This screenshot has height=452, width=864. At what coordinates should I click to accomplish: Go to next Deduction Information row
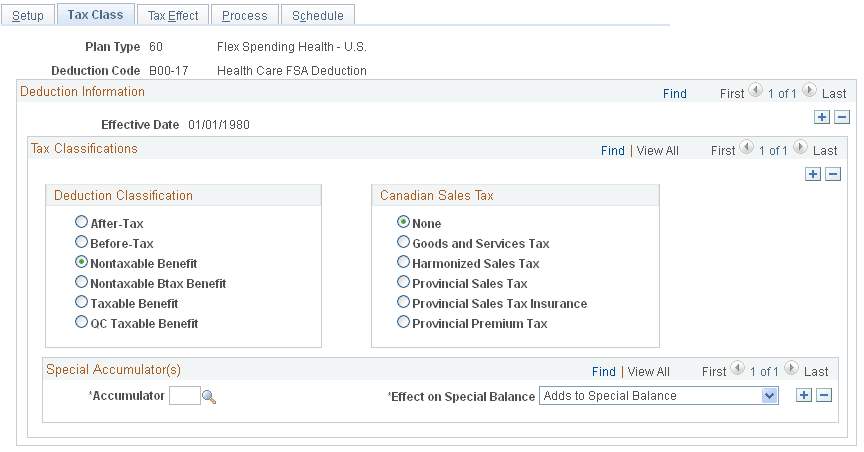tap(808, 93)
